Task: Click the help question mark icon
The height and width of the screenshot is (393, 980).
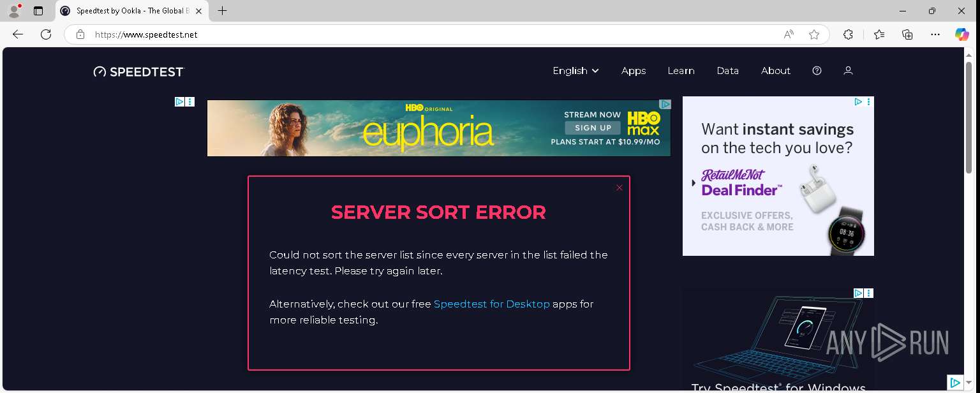Action: (817, 71)
